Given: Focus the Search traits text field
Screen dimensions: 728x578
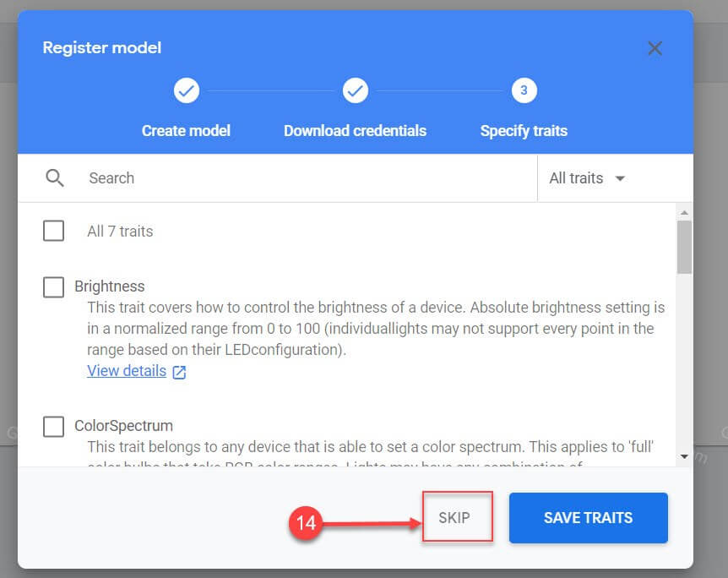Looking at the screenshot, I should [304, 178].
